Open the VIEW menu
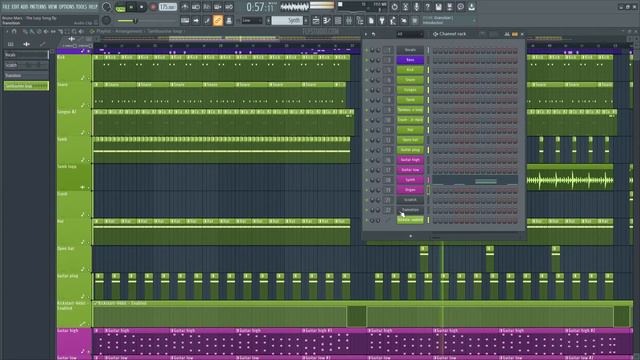Screen dimensions: 640x360 53,7
